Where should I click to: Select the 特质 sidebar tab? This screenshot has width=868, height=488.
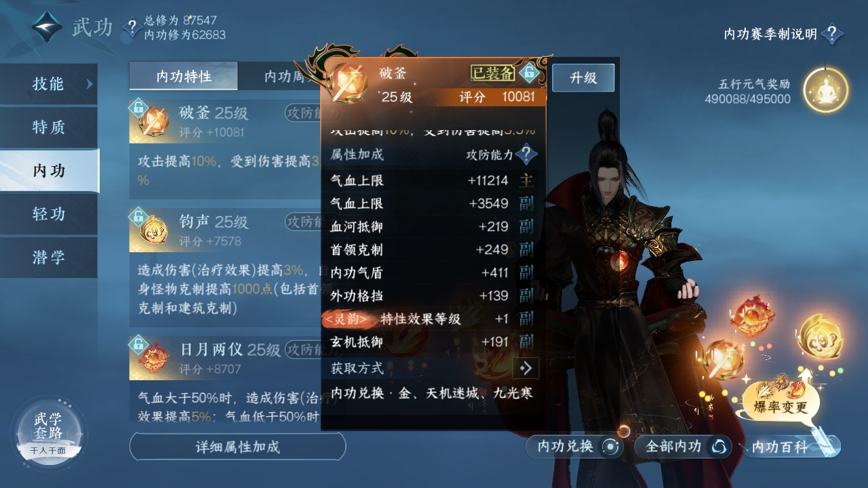tap(49, 127)
